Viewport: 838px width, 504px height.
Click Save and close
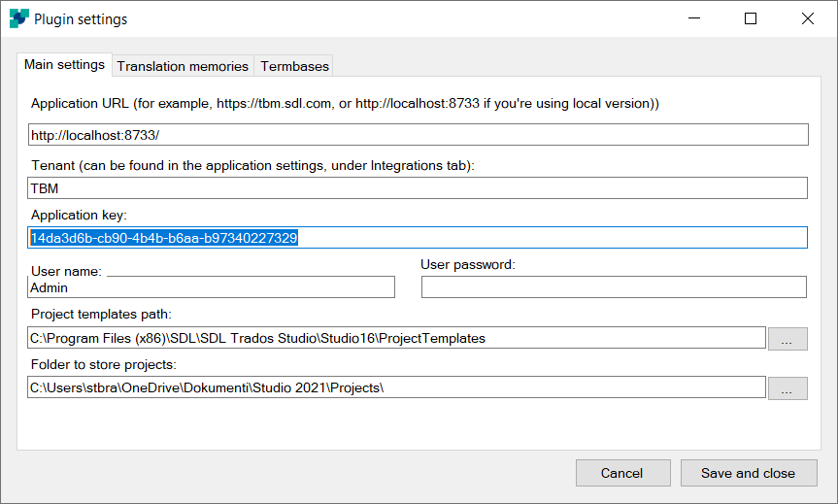click(749, 473)
